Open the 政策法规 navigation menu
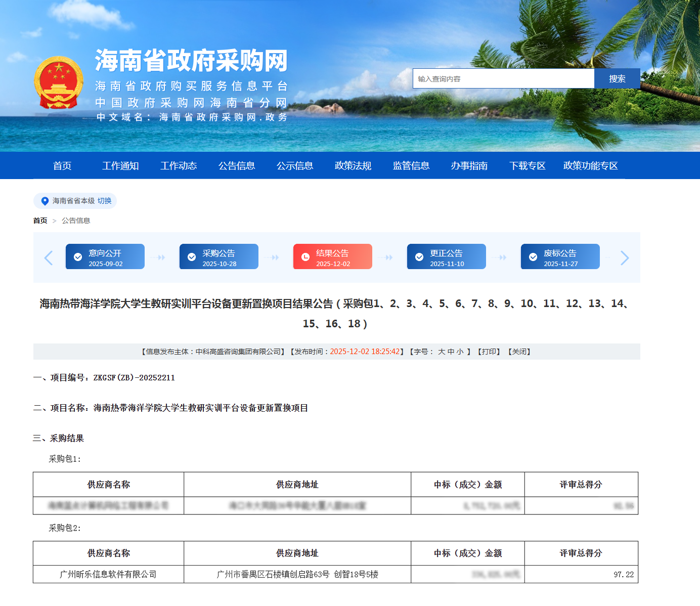700x606 pixels. [352, 165]
